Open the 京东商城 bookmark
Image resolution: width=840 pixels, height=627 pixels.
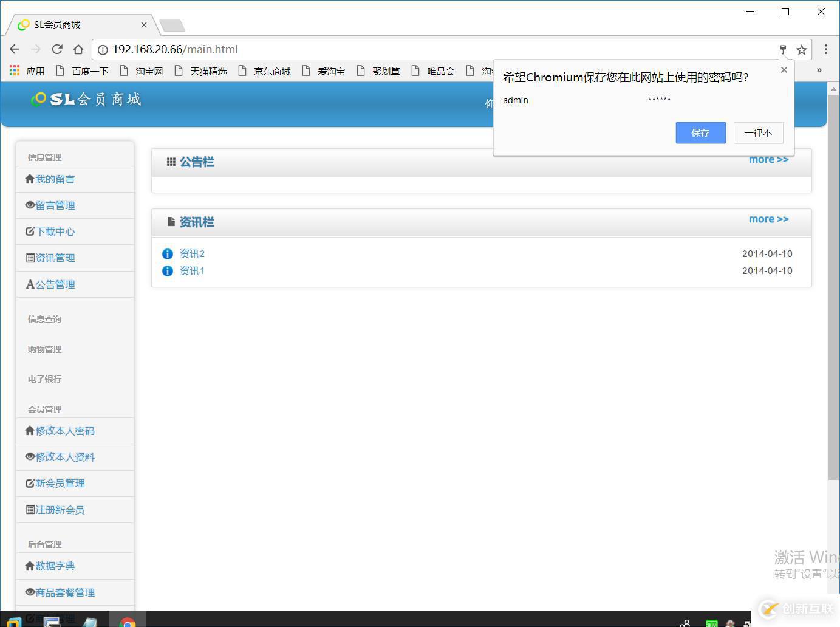[x=271, y=70]
